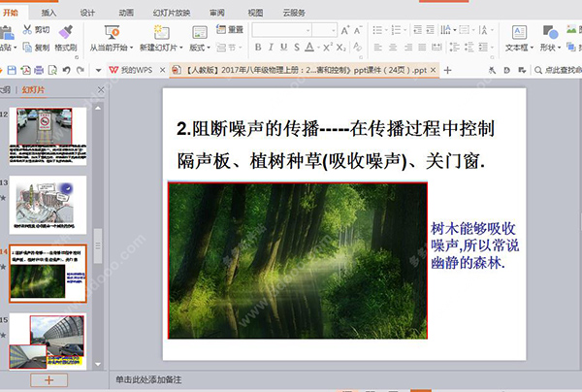Click the Save floppy disk icon
This screenshot has height=392, width=582.
(x=12, y=70)
